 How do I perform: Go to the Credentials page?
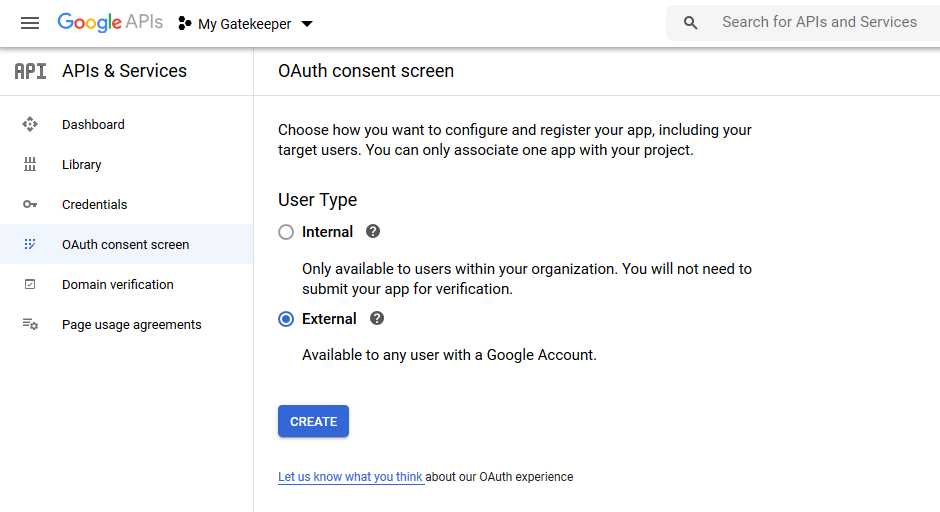pos(94,205)
